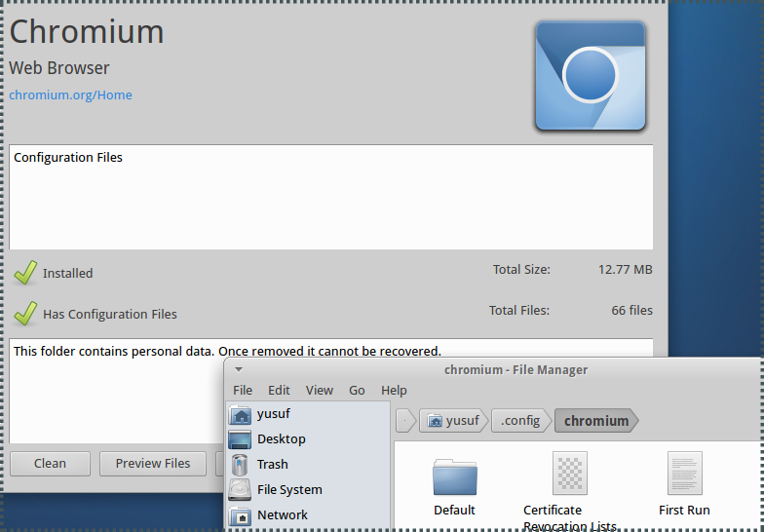
Task: Open Trash from the sidebar
Action: [308, 465]
